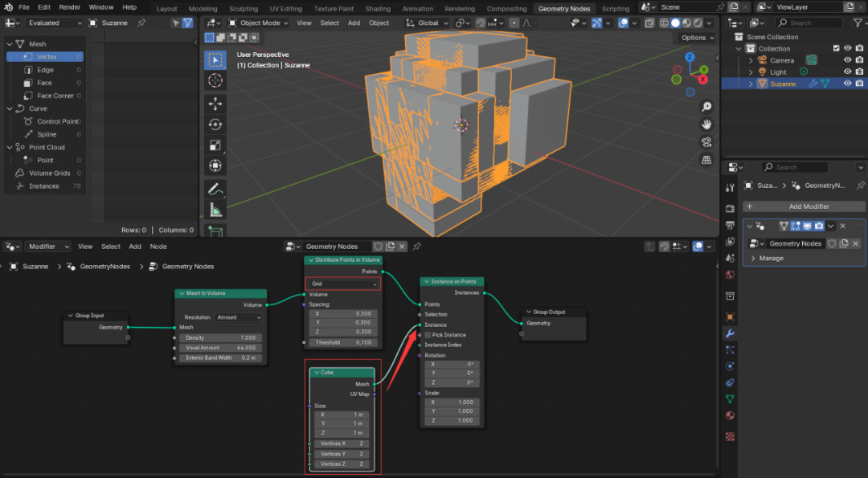Toggle camera view with camera icon
Screen dimensions: 868x478
pos(706,142)
